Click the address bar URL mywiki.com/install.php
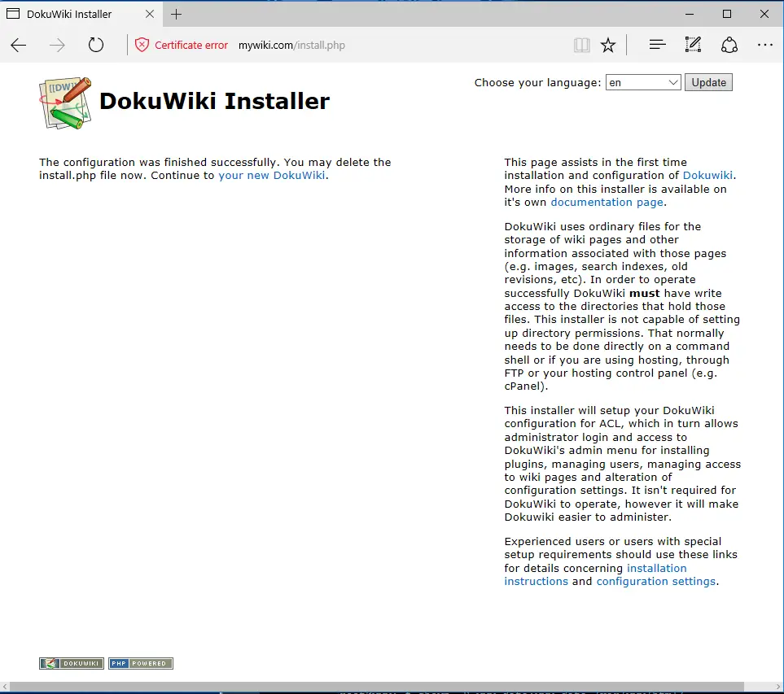 point(291,45)
